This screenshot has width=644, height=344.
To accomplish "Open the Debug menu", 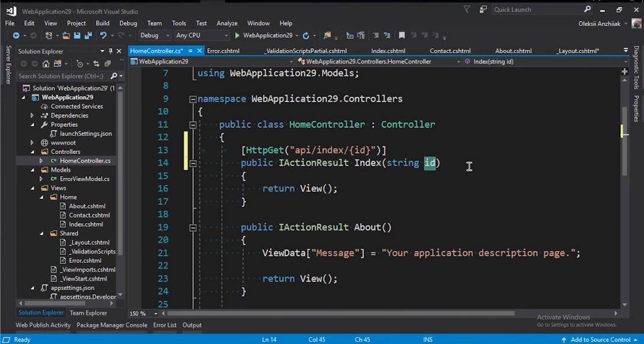I will (x=128, y=23).
